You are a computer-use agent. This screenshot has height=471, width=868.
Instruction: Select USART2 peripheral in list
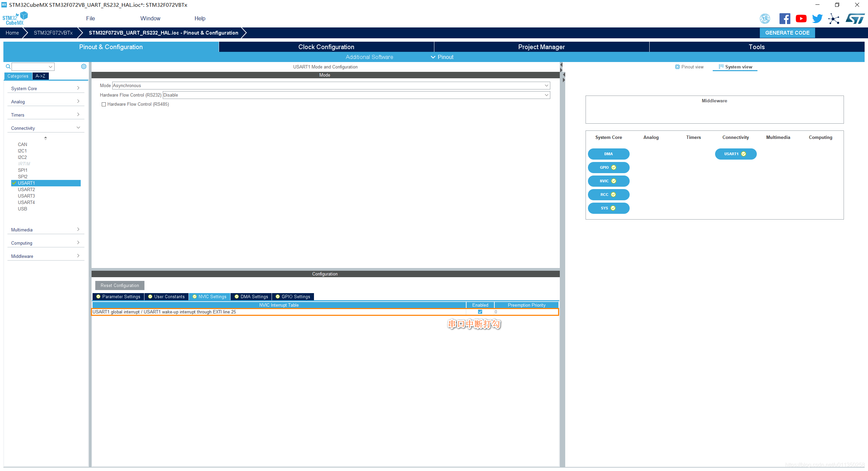26,189
